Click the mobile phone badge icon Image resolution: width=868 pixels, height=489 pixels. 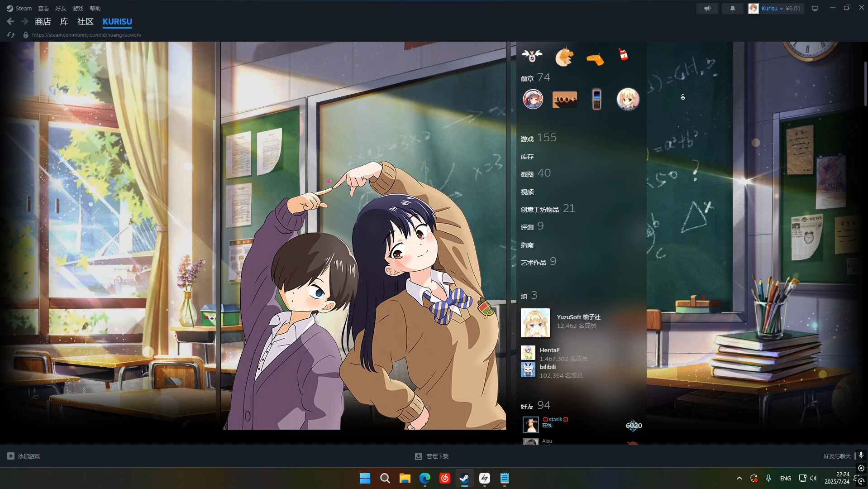pyautogui.click(x=596, y=99)
